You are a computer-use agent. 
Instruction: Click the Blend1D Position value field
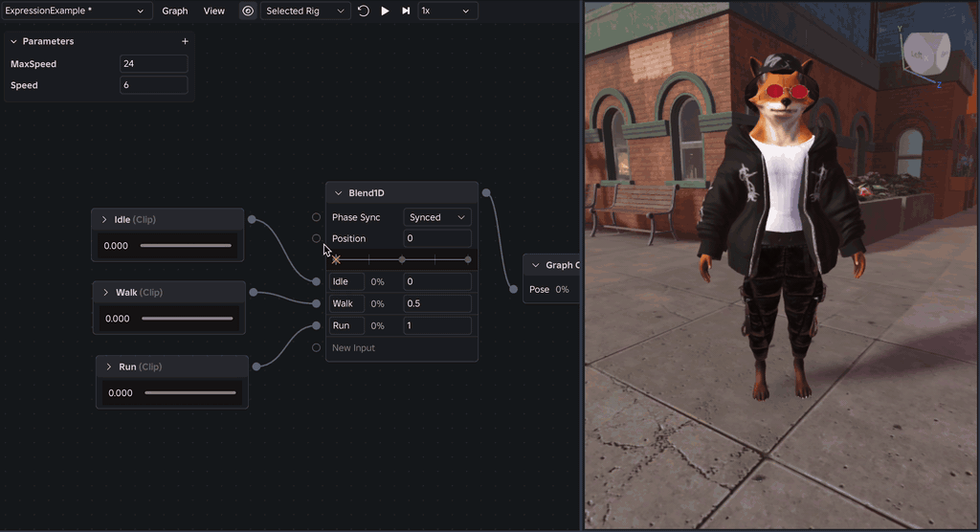tap(436, 238)
